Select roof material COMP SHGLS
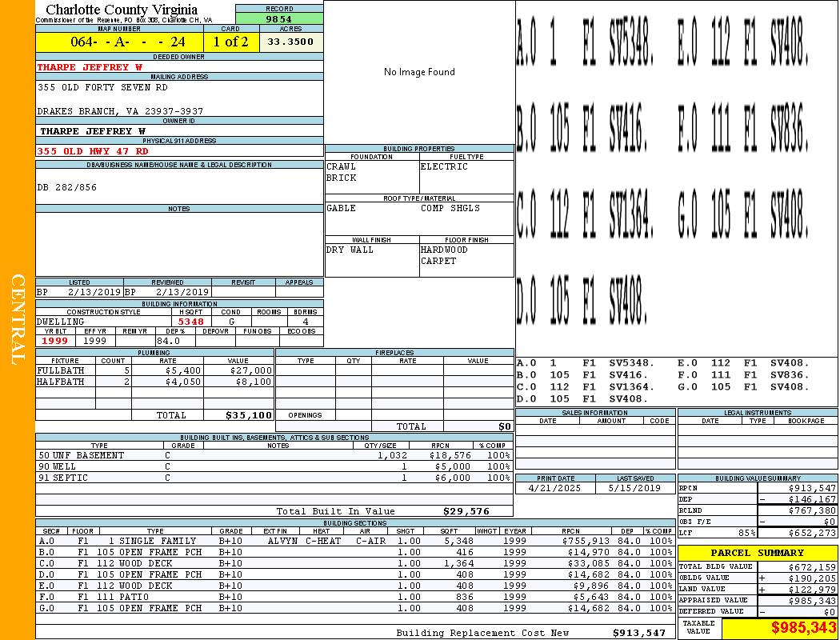 (450, 208)
